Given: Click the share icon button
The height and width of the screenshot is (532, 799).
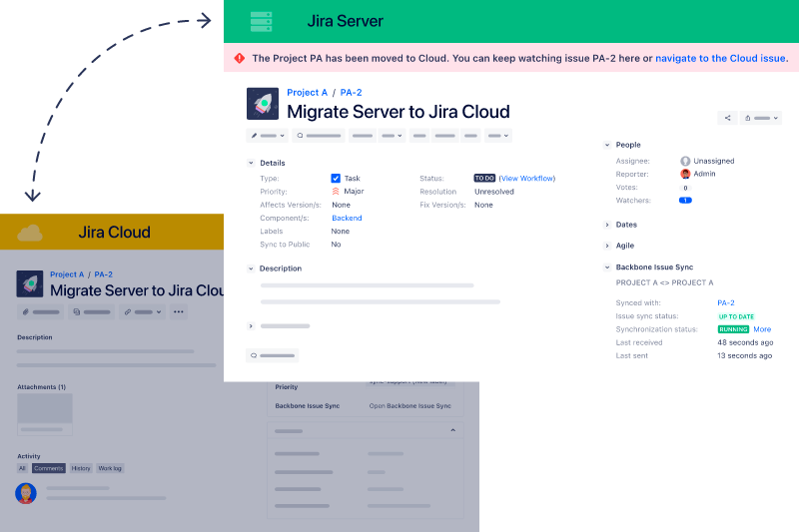Looking at the screenshot, I should point(727,118).
